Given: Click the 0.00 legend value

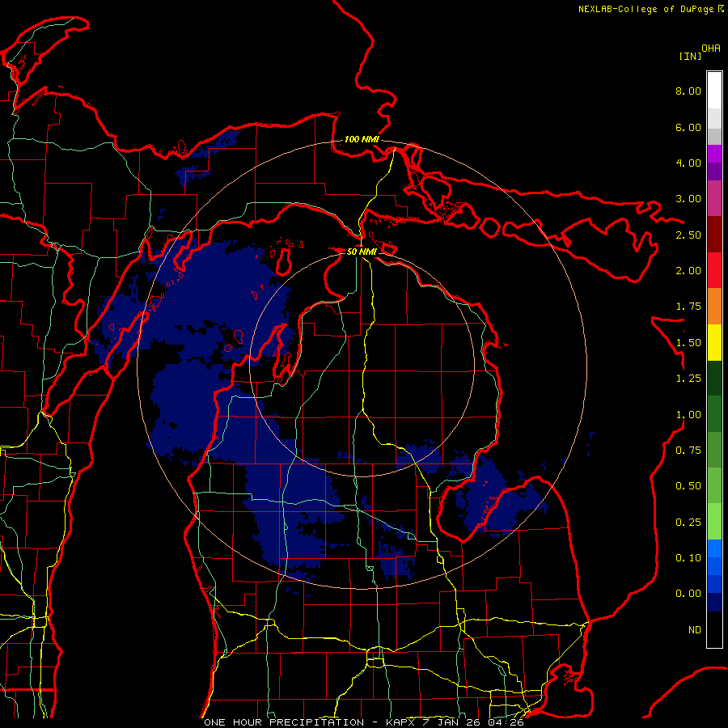Looking at the screenshot, I should [688, 594].
